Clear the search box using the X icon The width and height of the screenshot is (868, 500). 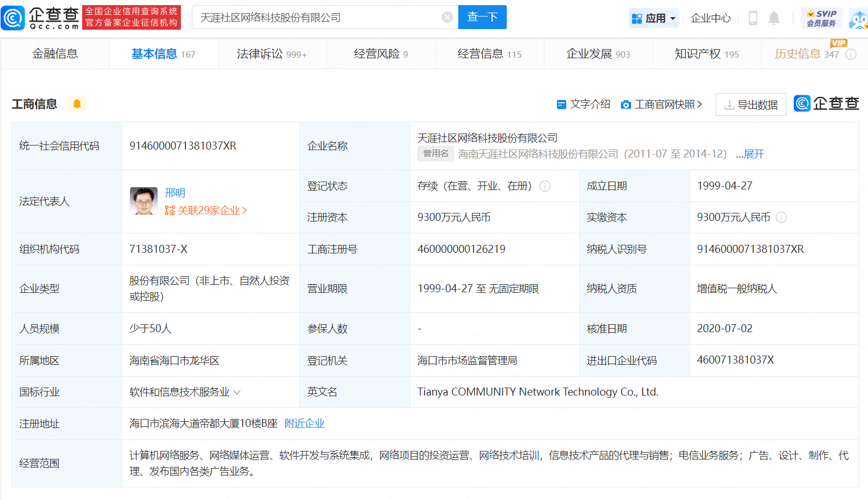click(x=447, y=17)
